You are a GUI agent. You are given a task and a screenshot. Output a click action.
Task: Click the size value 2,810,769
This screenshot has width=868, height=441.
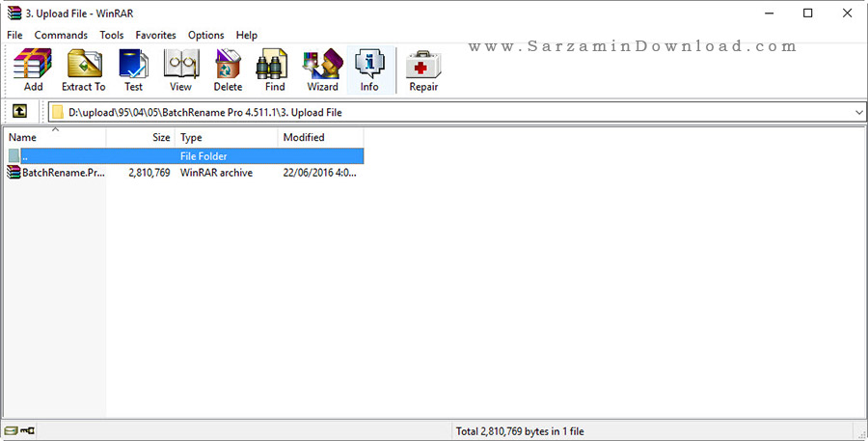pos(149,173)
